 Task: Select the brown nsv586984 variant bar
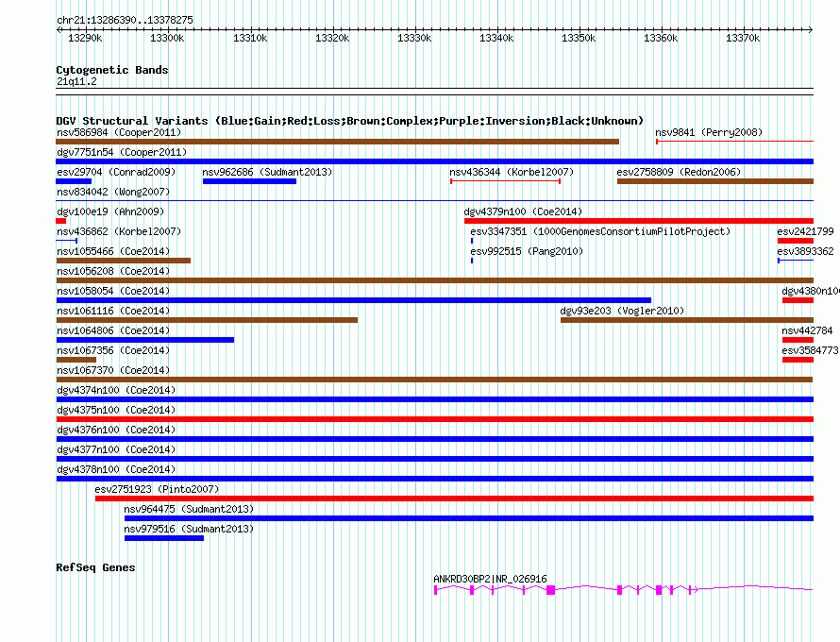pos(338,142)
